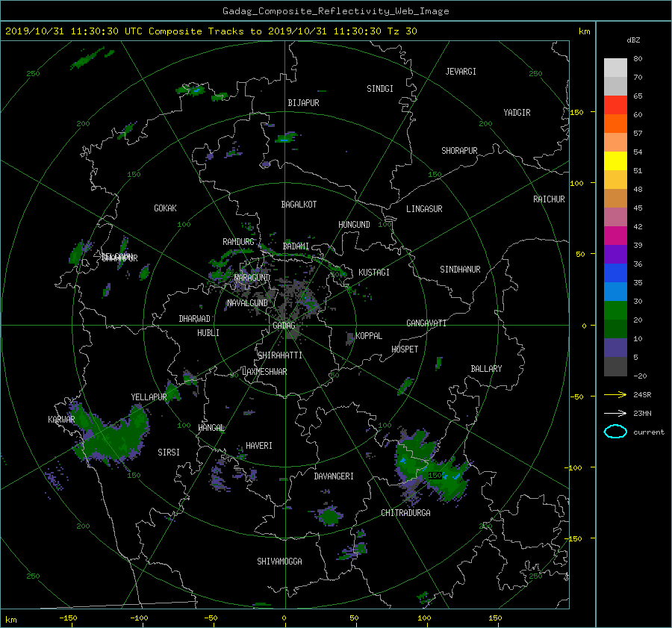The height and width of the screenshot is (628, 672).
Task: Click the blue 35 dBZ legend swatch
Action: click(x=615, y=273)
